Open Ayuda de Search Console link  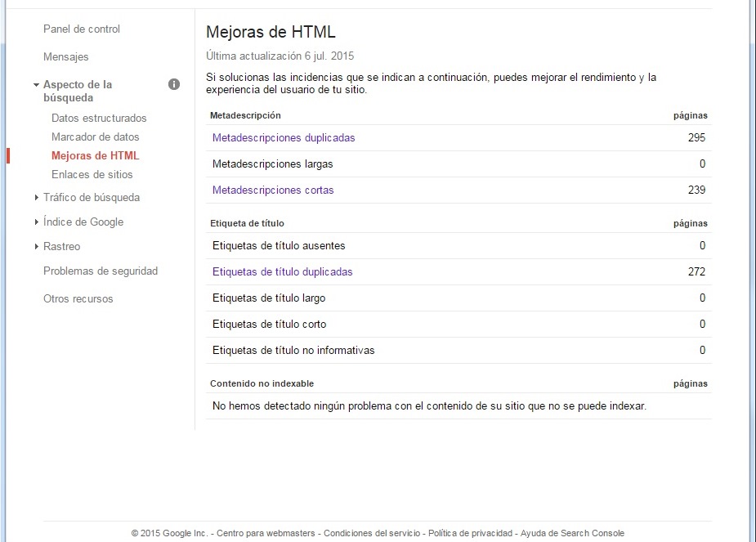click(572, 533)
